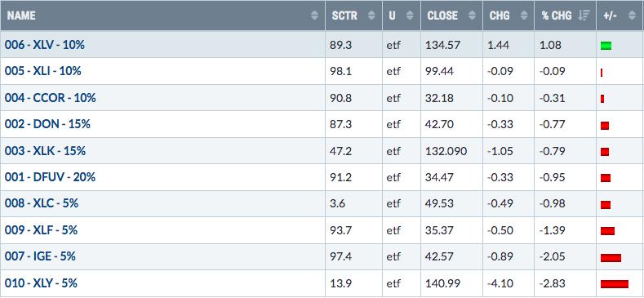644x298 pixels.
Task: Toggle % CHG descending sort icon
Action: coord(584,16)
